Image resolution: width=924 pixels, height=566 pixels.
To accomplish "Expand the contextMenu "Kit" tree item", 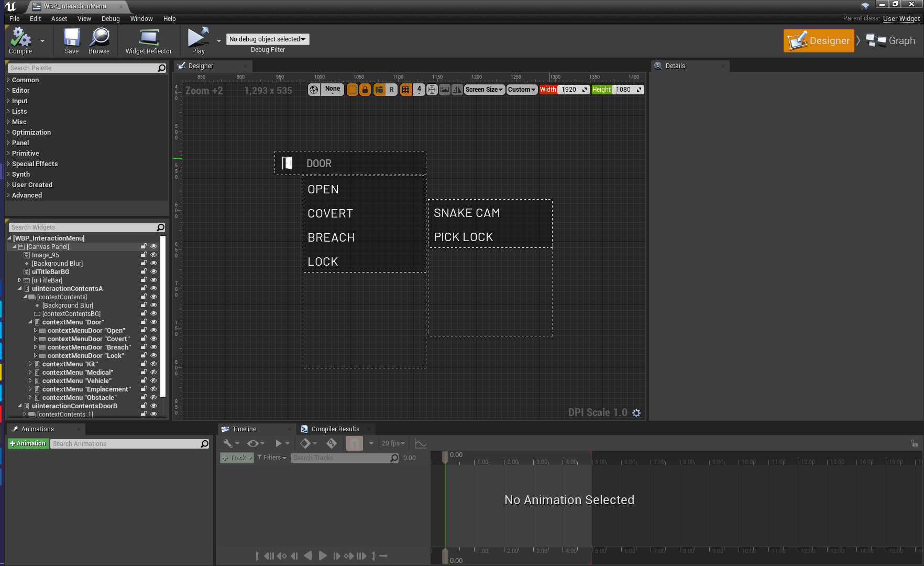I will (30, 364).
